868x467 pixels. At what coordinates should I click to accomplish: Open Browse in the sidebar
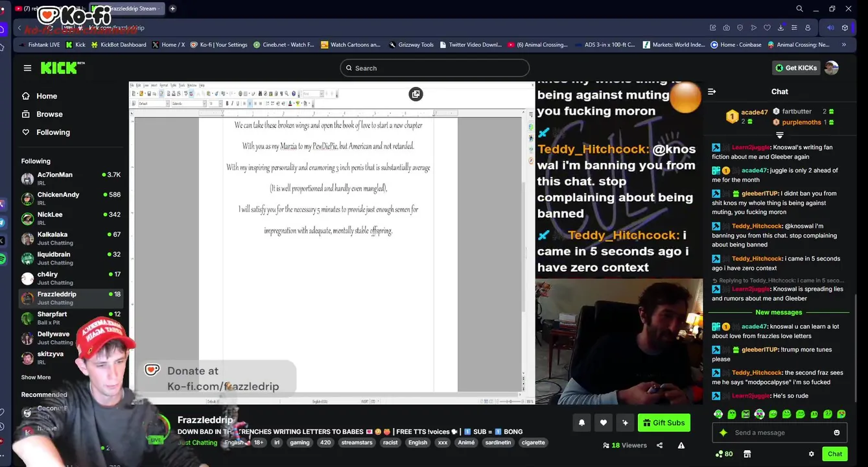(x=49, y=114)
